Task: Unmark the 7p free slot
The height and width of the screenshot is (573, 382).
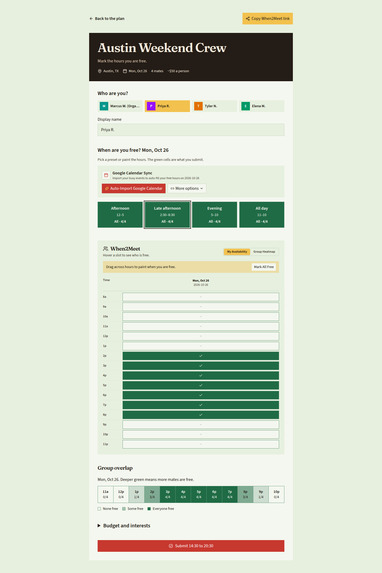Action: tap(201, 405)
